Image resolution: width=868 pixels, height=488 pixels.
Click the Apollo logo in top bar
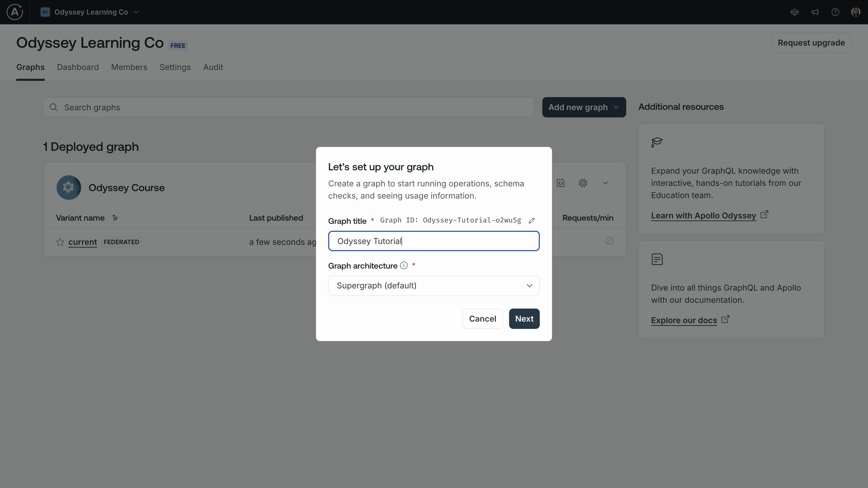click(15, 12)
